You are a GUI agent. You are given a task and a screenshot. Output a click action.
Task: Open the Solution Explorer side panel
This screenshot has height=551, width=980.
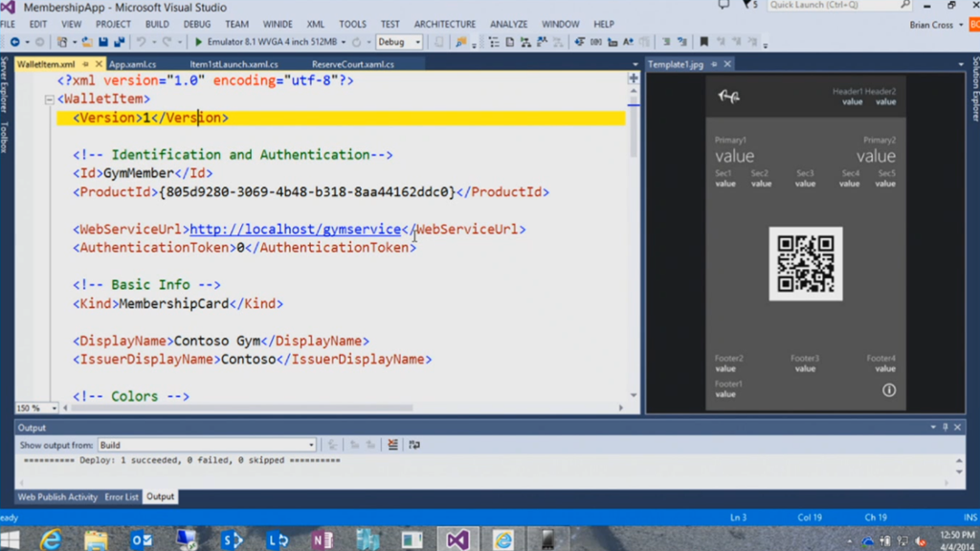pyautogui.click(x=975, y=88)
